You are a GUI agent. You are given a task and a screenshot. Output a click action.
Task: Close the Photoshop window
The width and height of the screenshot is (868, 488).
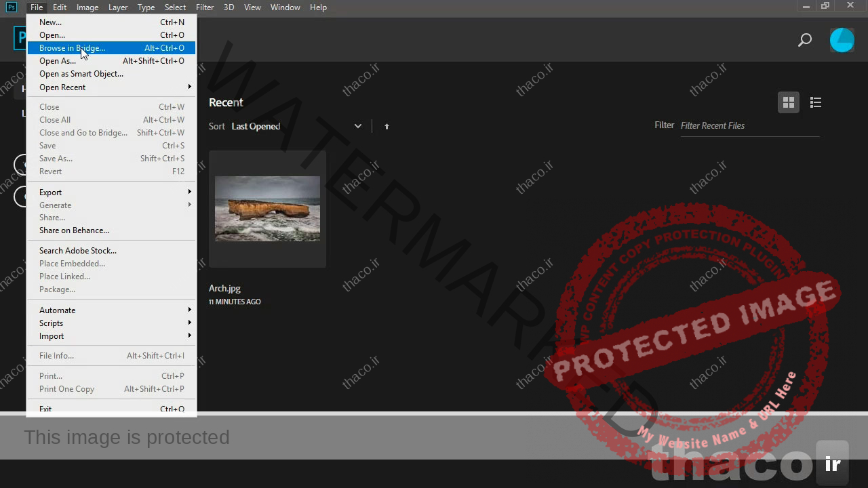pos(850,5)
